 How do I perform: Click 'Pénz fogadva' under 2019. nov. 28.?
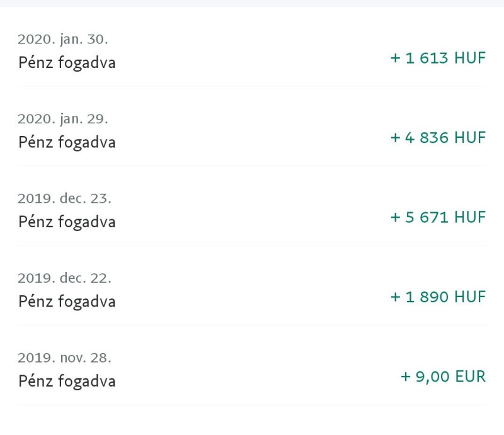pyautogui.click(x=67, y=381)
